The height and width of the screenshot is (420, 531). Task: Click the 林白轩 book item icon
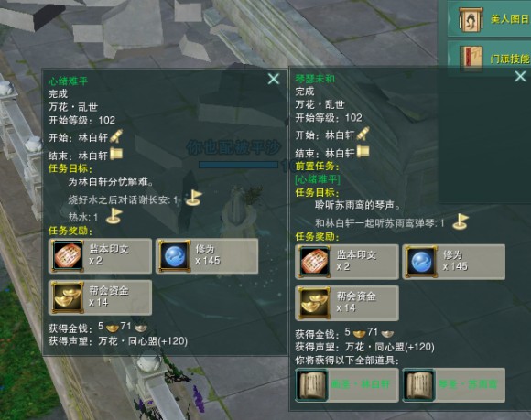tap(311, 385)
